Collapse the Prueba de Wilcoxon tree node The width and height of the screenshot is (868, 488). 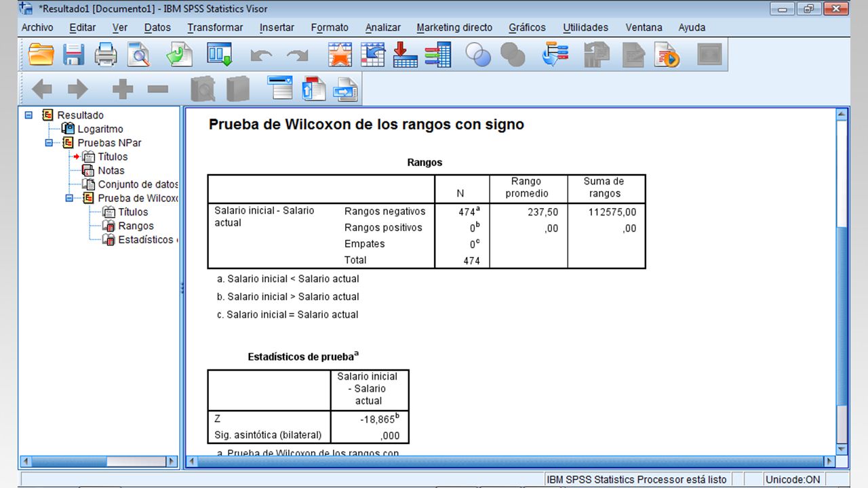click(69, 199)
